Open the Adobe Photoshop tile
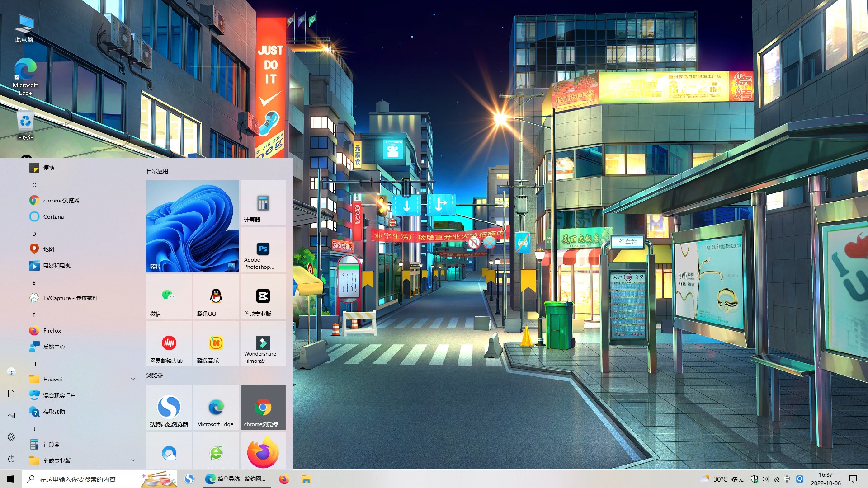This screenshot has width=868, height=488. pyautogui.click(x=263, y=249)
